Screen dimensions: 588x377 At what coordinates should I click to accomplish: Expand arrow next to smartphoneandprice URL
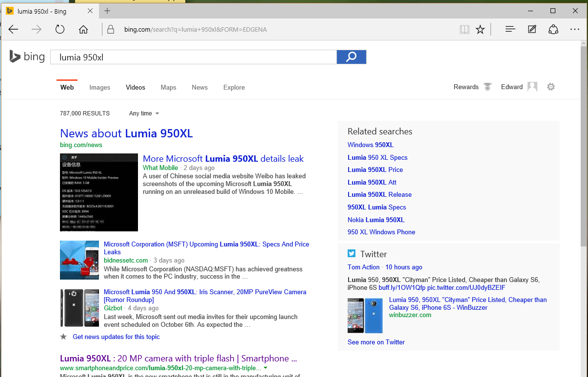click(265, 368)
